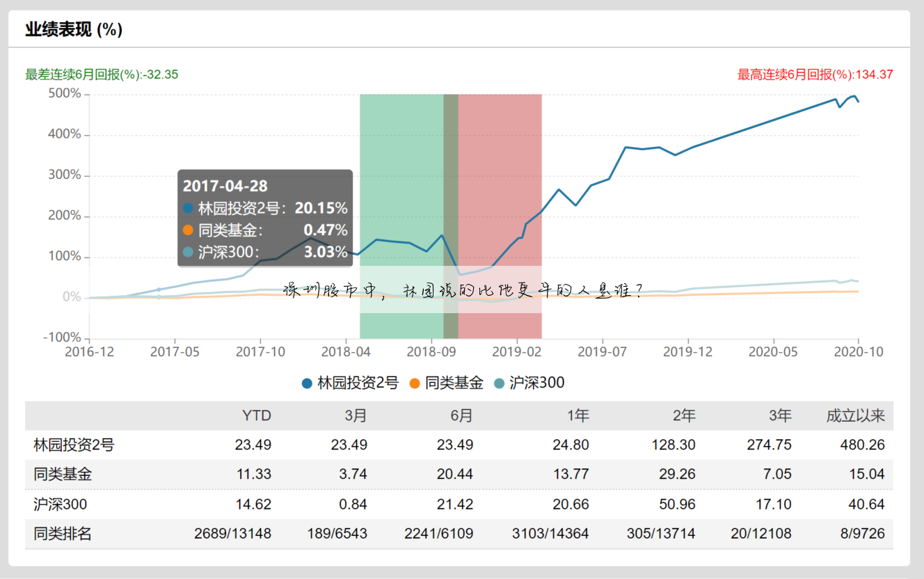The height and width of the screenshot is (579, 924).
Task: Click the 成立以来 column header
Action: tap(855, 416)
